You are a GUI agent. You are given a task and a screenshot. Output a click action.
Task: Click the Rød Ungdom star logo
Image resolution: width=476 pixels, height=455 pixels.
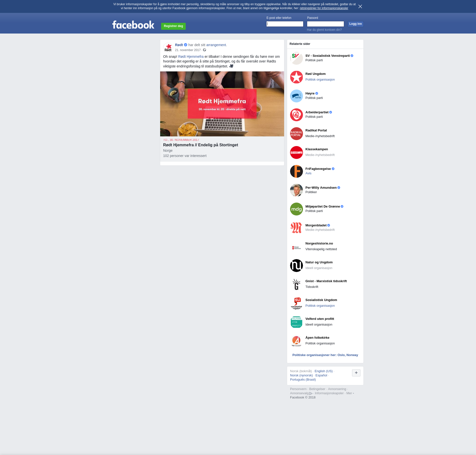pyautogui.click(x=296, y=77)
